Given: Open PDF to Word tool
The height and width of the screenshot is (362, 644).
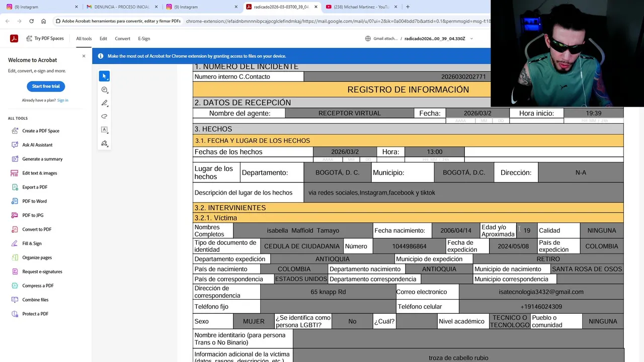Looking at the screenshot, I should pos(34,201).
